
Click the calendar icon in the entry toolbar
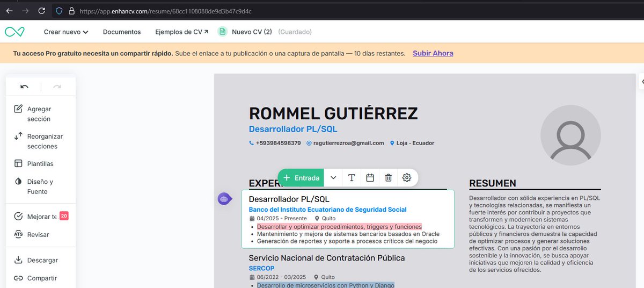[x=370, y=177]
